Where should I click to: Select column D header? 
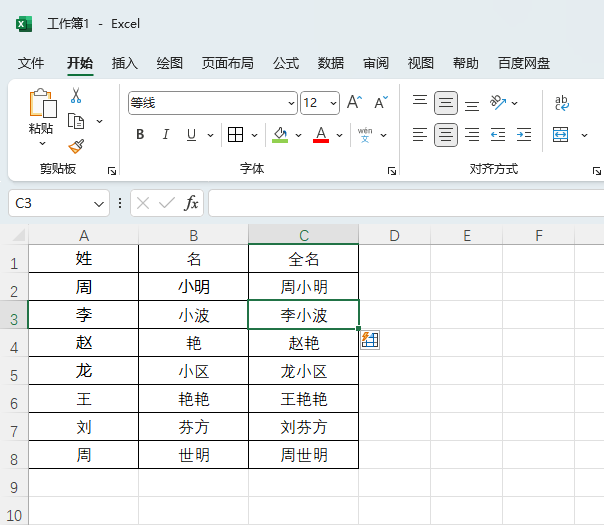tap(394, 235)
